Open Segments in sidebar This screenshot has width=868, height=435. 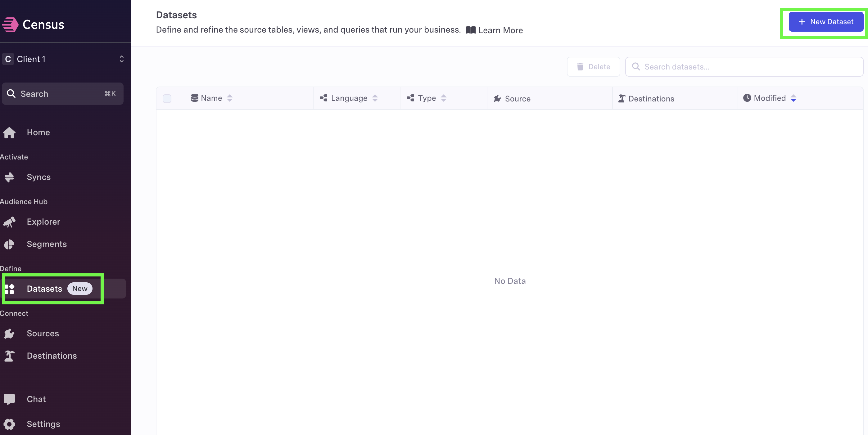(x=47, y=244)
